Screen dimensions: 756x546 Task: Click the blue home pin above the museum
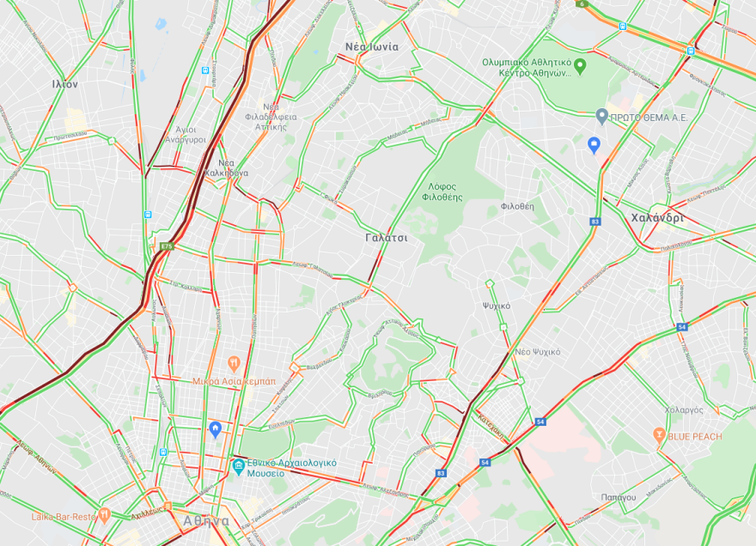tap(215, 429)
